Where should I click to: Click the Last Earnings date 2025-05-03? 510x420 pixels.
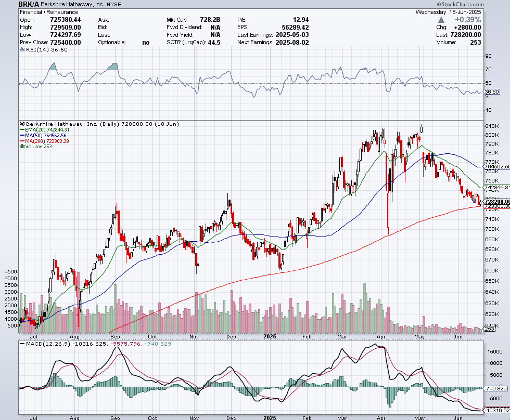pyautogui.click(x=292, y=35)
